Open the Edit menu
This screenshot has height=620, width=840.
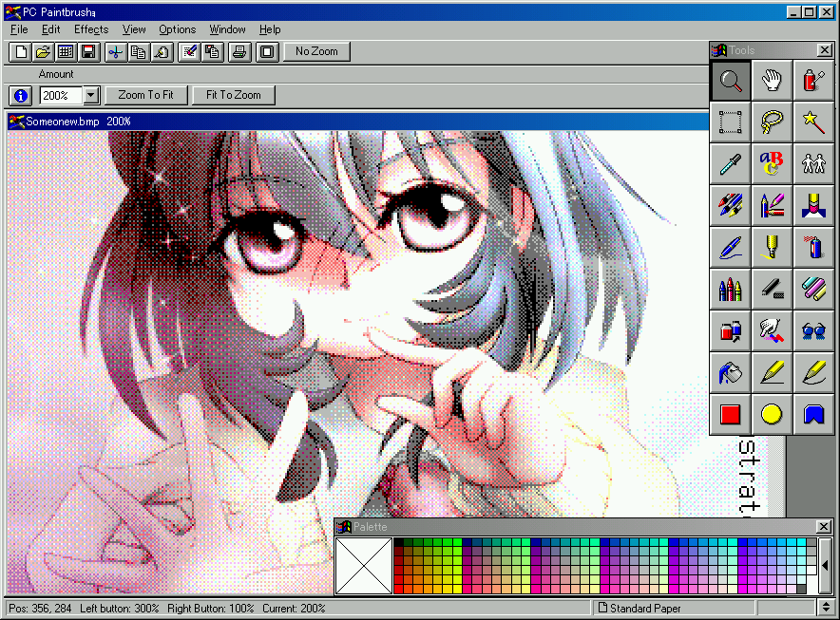[51, 29]
